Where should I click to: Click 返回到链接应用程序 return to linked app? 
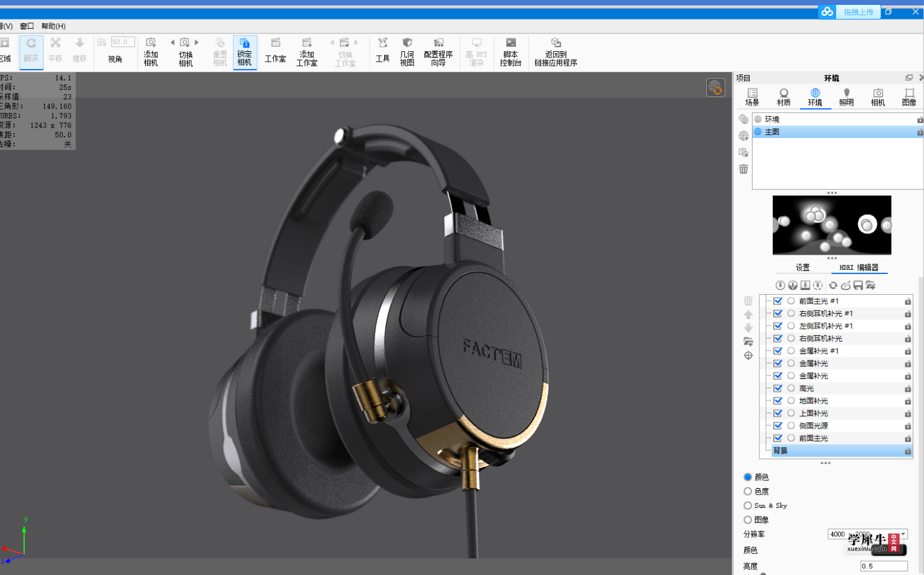tap(556, 51)
